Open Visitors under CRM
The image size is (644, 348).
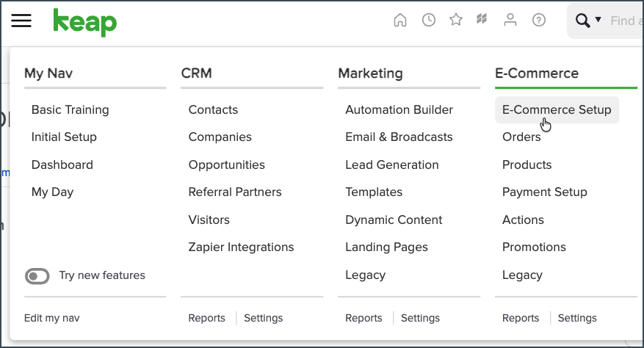click(x=209, y=220)
